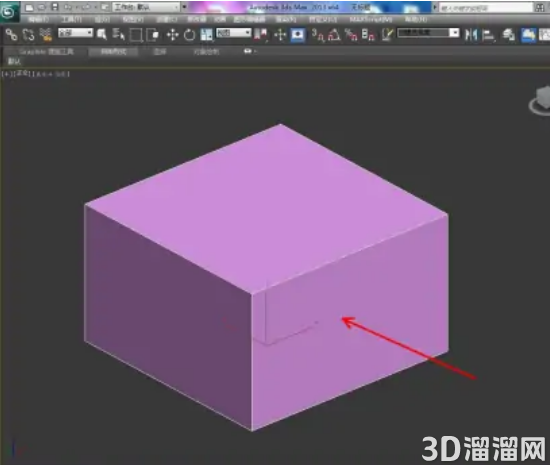
Task: Open the 工作区 workspace dropdown
Action: [x=146, y=7]
